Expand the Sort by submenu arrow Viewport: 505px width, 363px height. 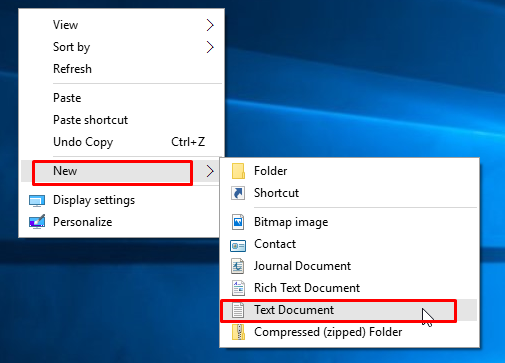210,47
